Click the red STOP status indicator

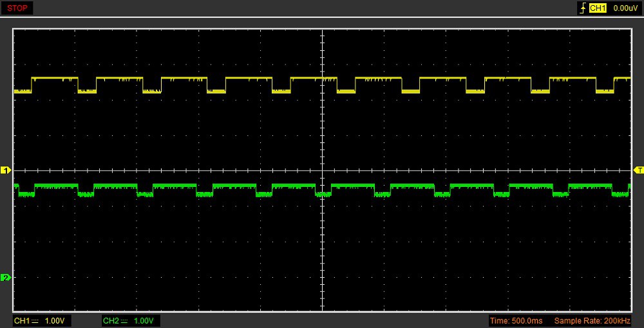[17, 8]
